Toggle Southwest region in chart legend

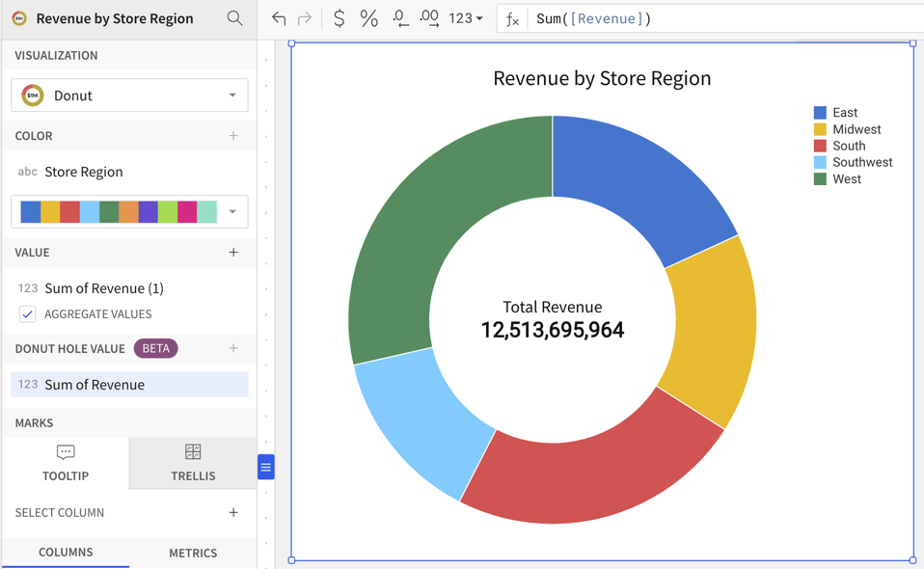pyautogui.click(x=861, y=162)
